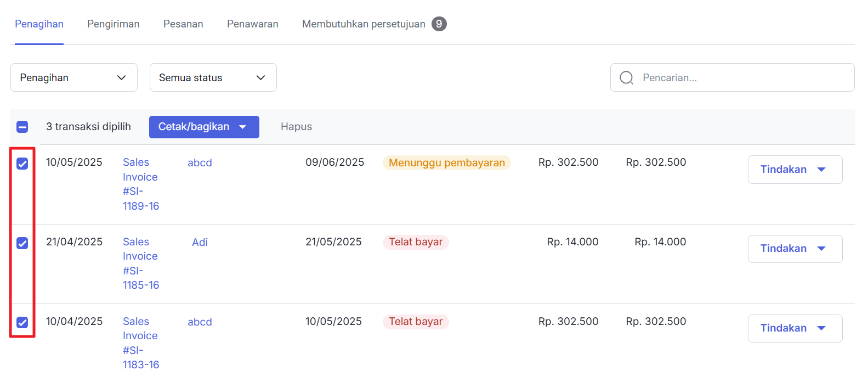Screen dimensions: 868x376
Task: Go to the Pesanan tab
Action: coord(183,24)
